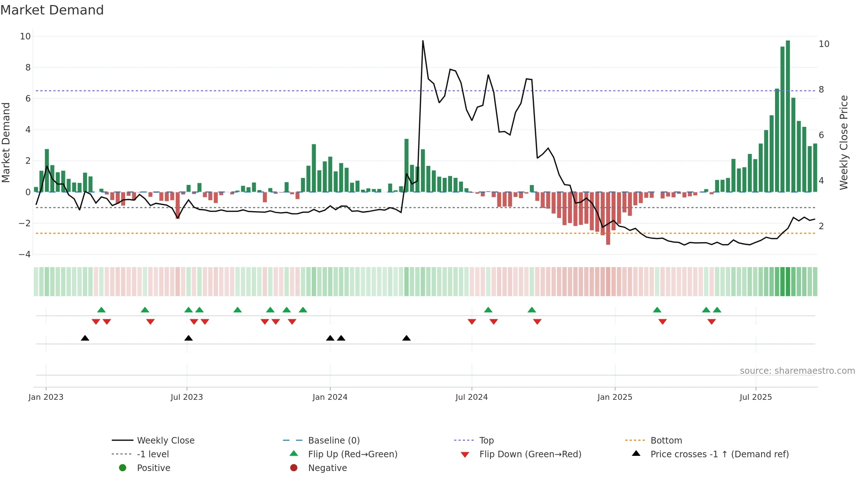
Task: Click the Market Demand chart title
Action: 52,10
